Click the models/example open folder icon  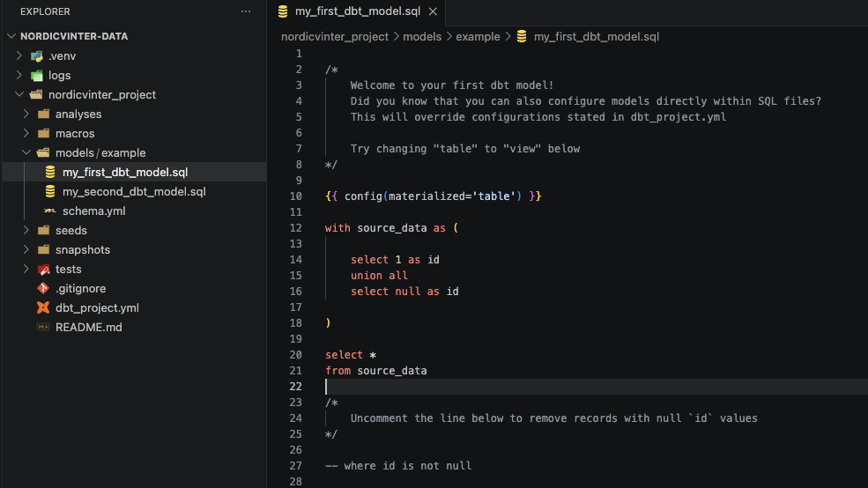point(43,152)
